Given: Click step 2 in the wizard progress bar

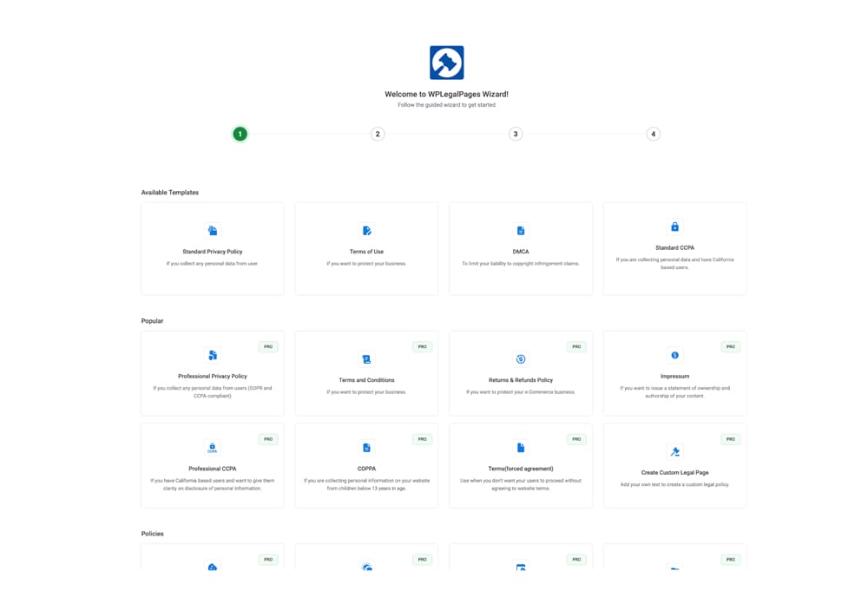Looking at the screenshot, I should point(378,134).
